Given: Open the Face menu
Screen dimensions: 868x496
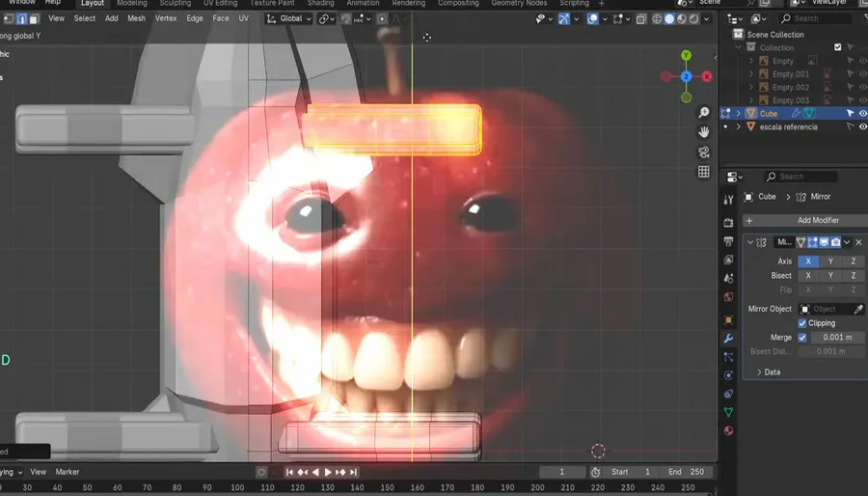Looking at the screenshot, I should tap(220, 18).
